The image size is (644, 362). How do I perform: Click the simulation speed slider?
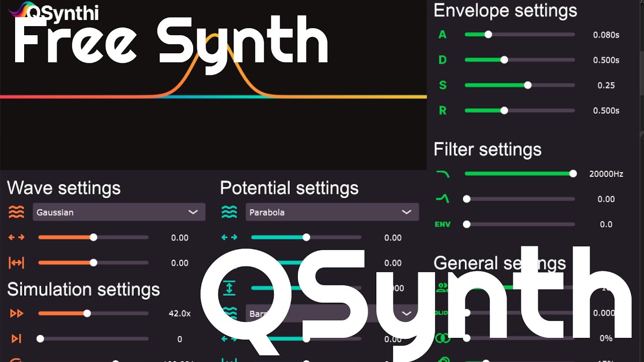point(94,314)
